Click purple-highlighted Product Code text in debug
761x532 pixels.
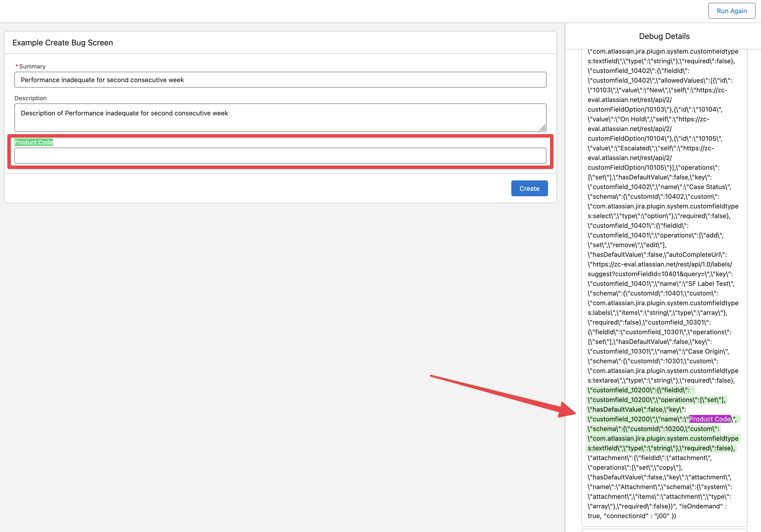710,419
